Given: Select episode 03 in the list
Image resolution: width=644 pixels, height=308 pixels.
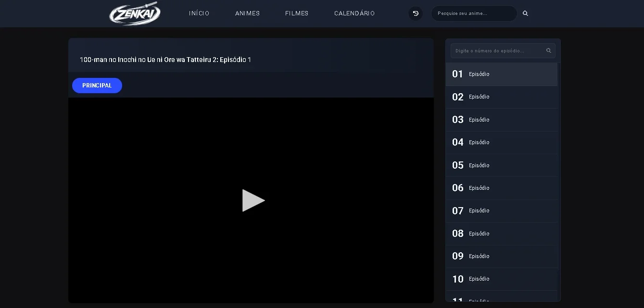Looking at the screenshot, I should (502, 120).
